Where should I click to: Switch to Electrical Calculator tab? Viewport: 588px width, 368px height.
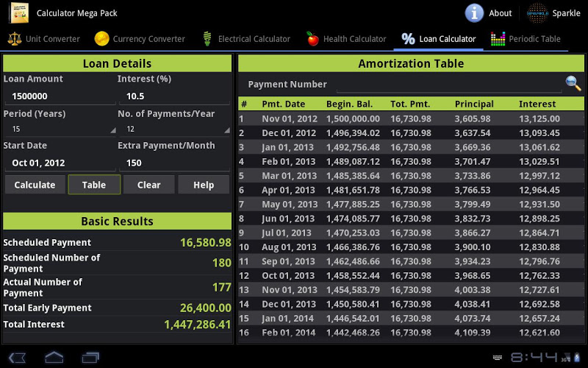pyautogui.click(x=246, y=39)
